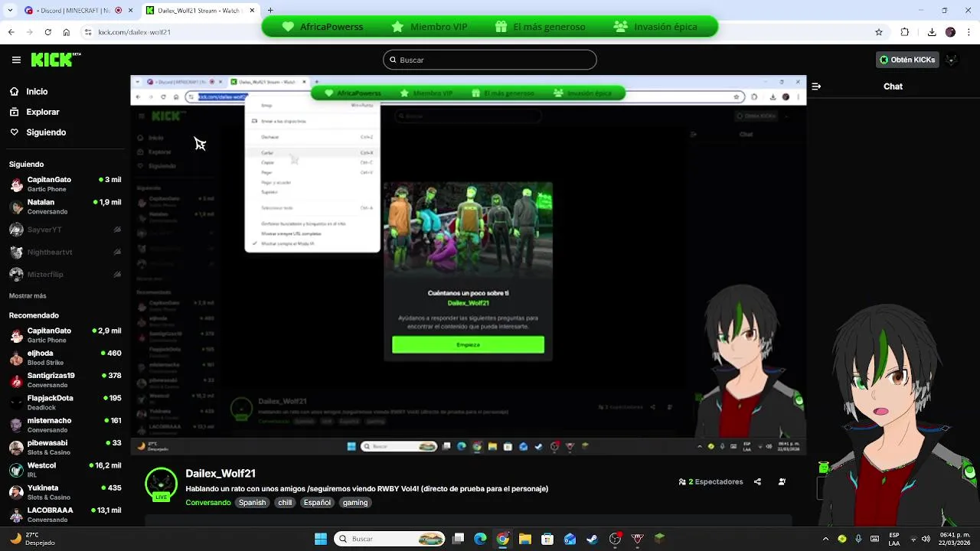Click the Dailex_Wolf21 LIVE avatar
Image resolution: width=980 pixels, height=551 pixels.
161,484
